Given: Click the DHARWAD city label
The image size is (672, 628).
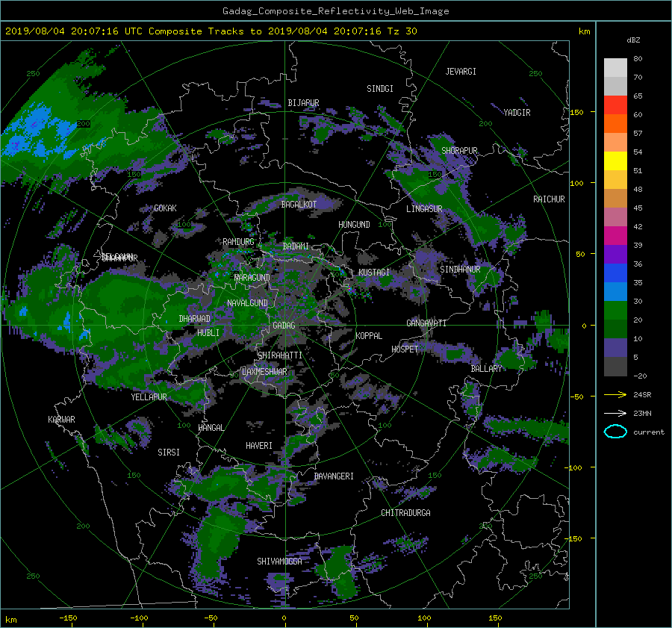Looking at the screenshot, I should coord(195,319).
